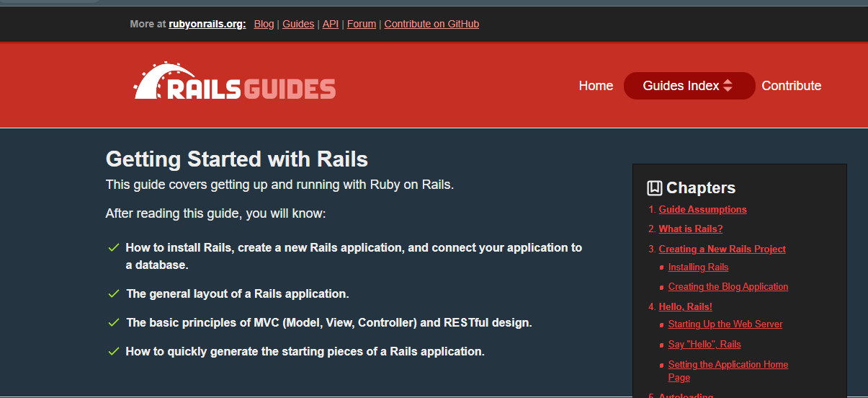
Task: Visit the rubyonrails.org link
Action: [207, 24]
